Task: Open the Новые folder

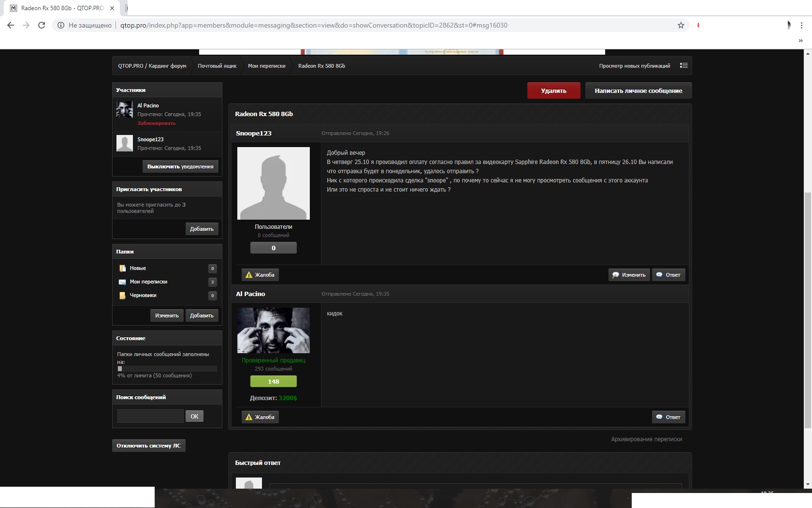Action: pos(138,268)
